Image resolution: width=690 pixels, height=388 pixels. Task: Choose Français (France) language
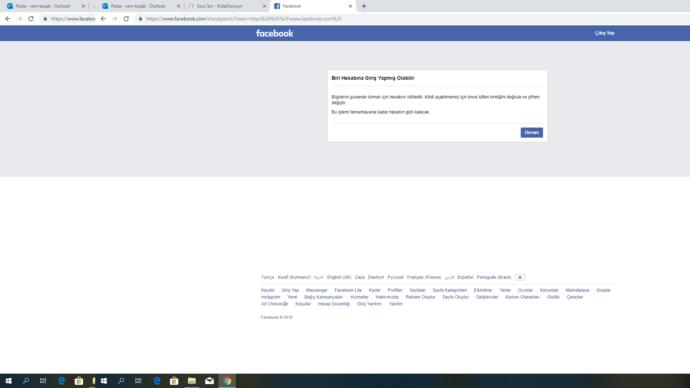[424, 278]
